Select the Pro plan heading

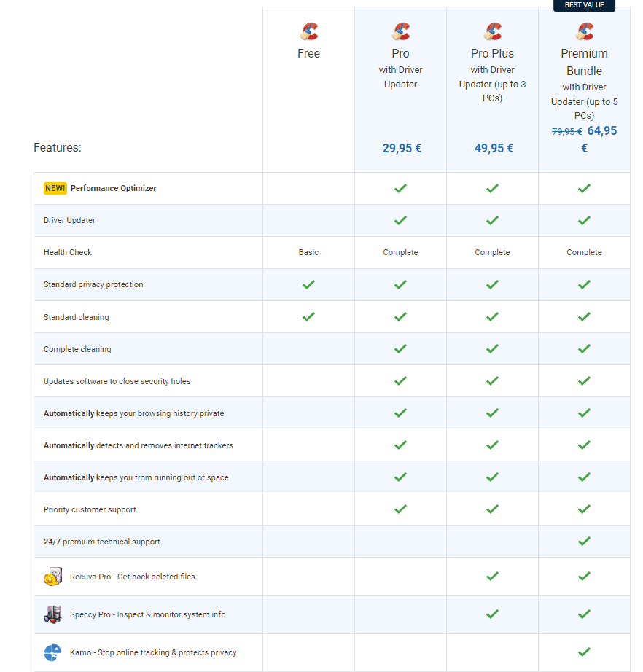(400, 54)
